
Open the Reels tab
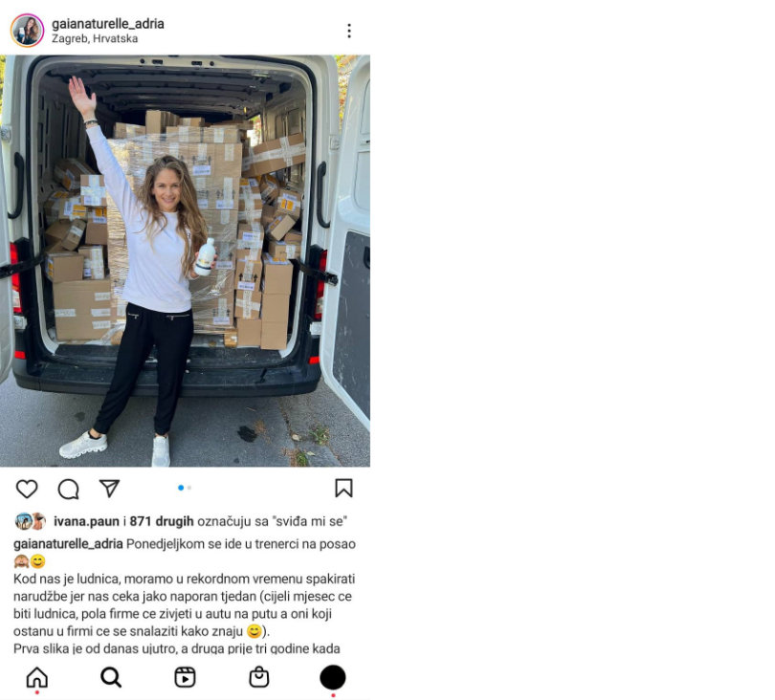185,677
